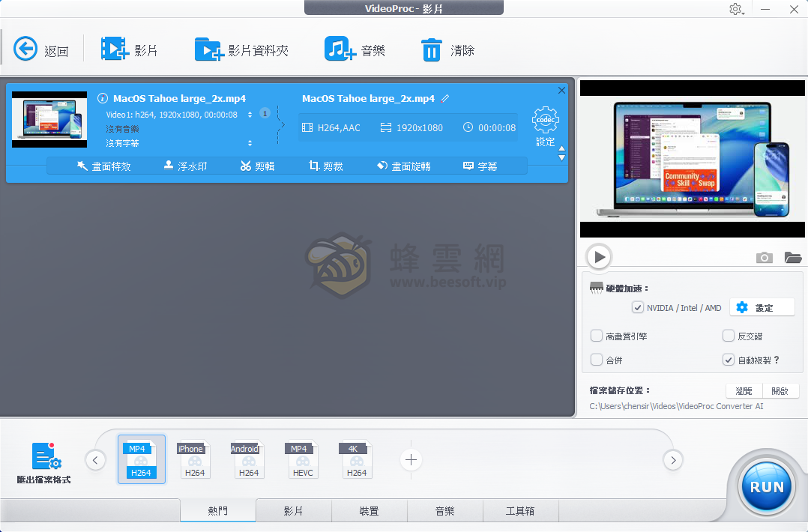The width and height of the screenshot is (808, 532).
Task: Click the 沒有音樂 audio track line
Action: 123,129
